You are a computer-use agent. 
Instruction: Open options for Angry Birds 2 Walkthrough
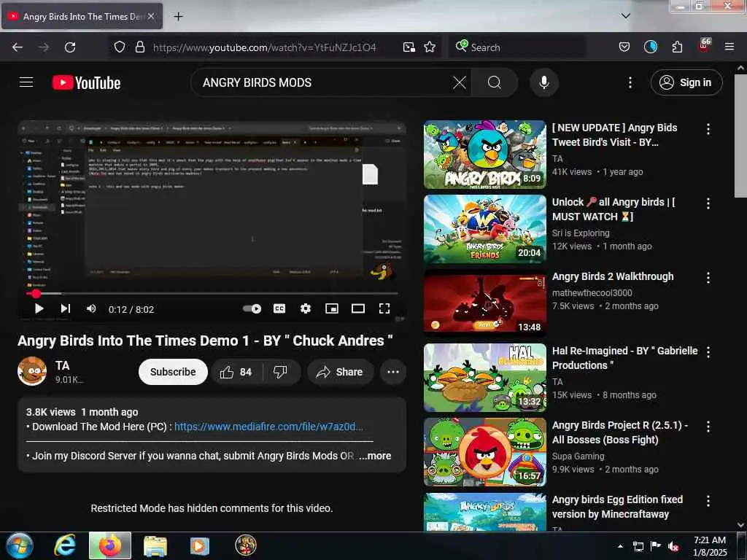[708, 278]
